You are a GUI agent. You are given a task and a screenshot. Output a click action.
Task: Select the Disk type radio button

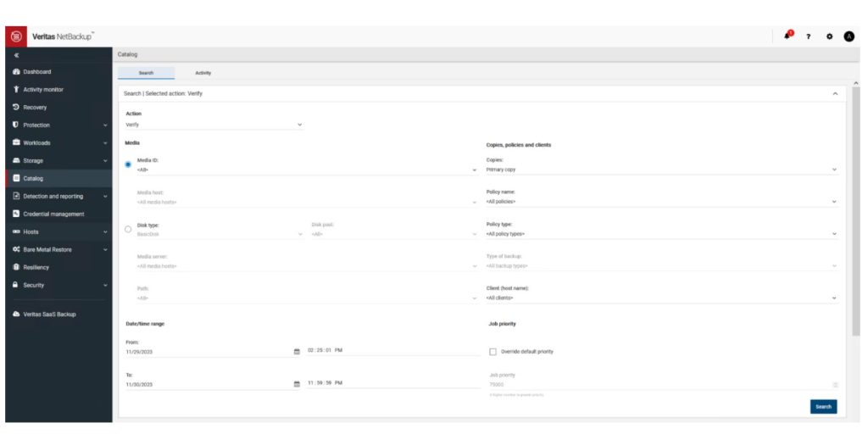point(129,229)
